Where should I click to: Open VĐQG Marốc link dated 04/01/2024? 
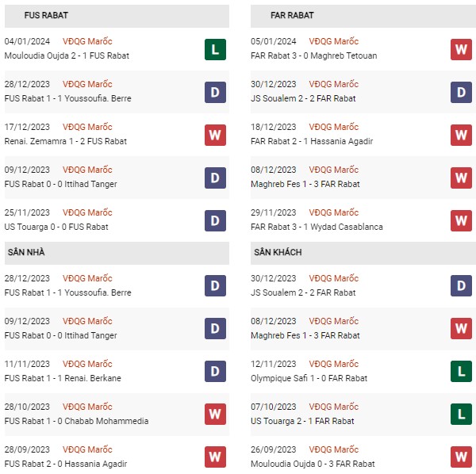click(87, 41)
